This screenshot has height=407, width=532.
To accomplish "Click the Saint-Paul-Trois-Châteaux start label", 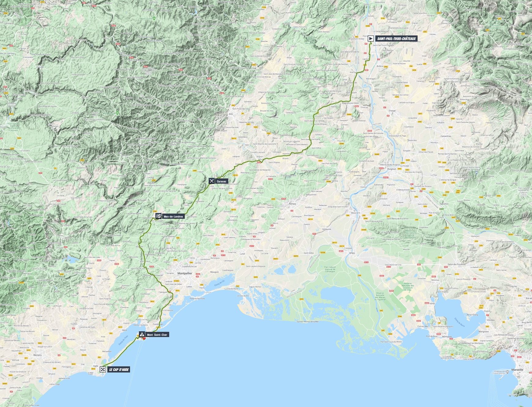I will [396, 39].
